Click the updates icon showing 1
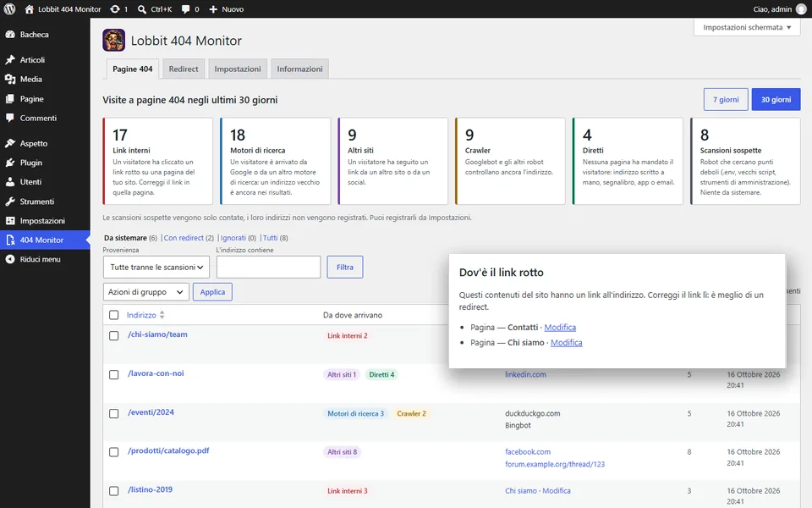Screen dimensions: 812x508 [x=115, y=9]
